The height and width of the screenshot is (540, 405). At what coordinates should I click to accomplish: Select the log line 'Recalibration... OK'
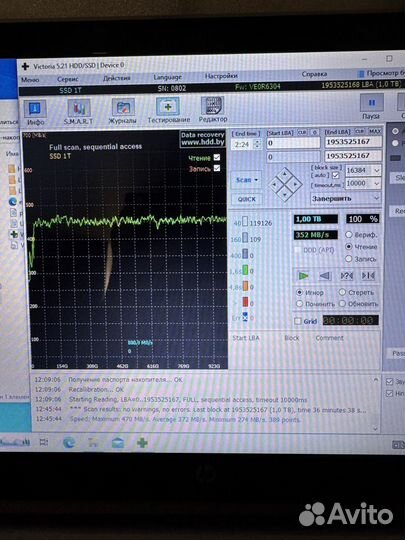(x=96, y=390)
